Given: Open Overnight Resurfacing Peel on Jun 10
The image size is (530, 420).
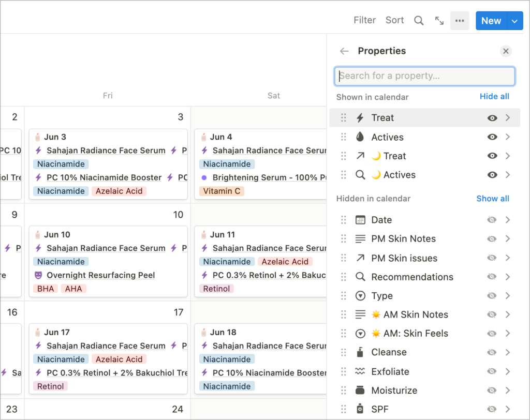Looking at the screenshot, I should tap(101, 275).
